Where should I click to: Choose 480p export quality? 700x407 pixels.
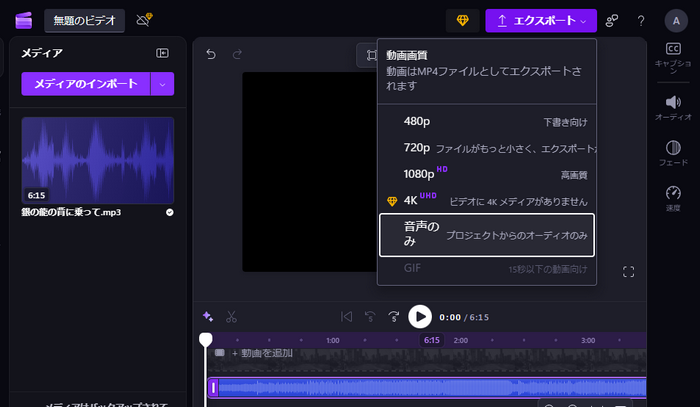click(487, 122)
